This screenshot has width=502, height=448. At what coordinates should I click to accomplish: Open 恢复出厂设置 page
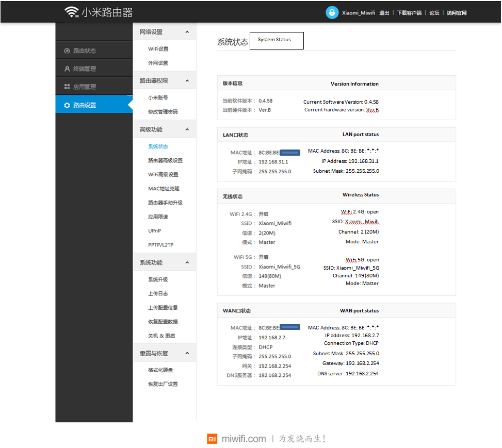[163, 384]
